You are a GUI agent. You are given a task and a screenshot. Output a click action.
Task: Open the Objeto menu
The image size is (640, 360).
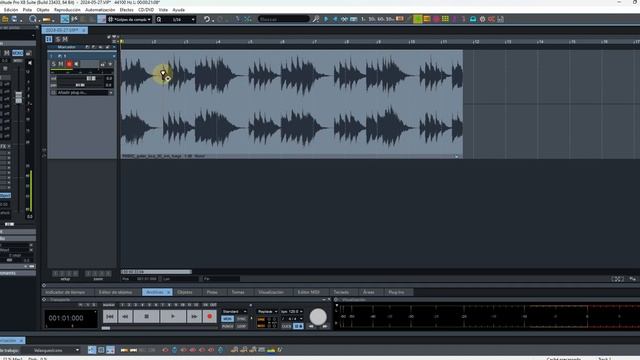pos(43,10)
